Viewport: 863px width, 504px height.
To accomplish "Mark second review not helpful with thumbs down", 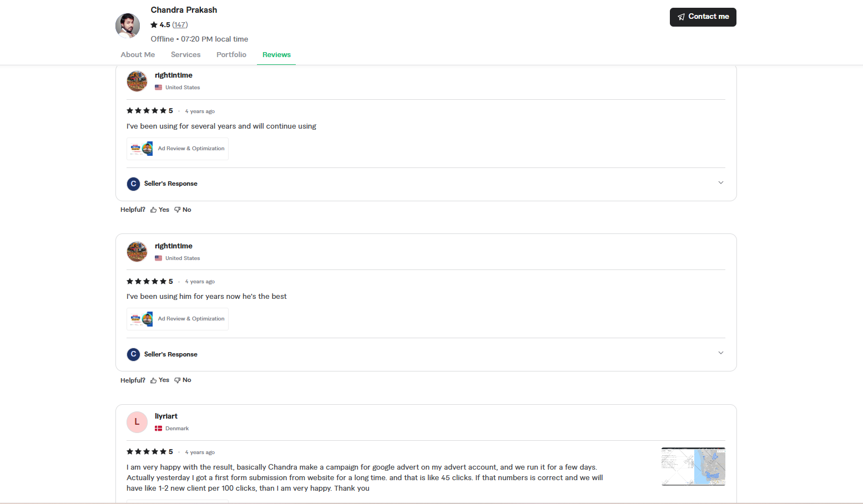I will (x=183, y=380).
